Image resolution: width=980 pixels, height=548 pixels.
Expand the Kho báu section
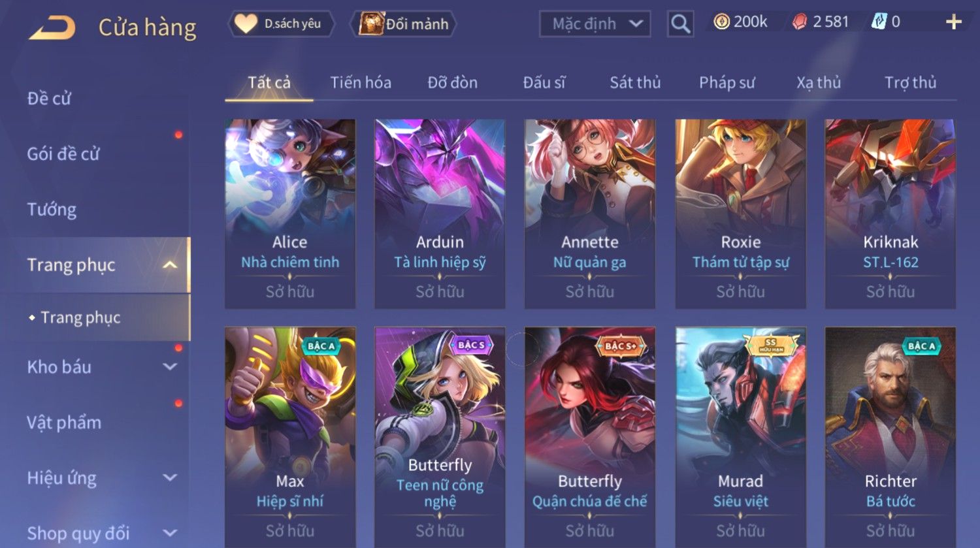click(x=170, y=367)
